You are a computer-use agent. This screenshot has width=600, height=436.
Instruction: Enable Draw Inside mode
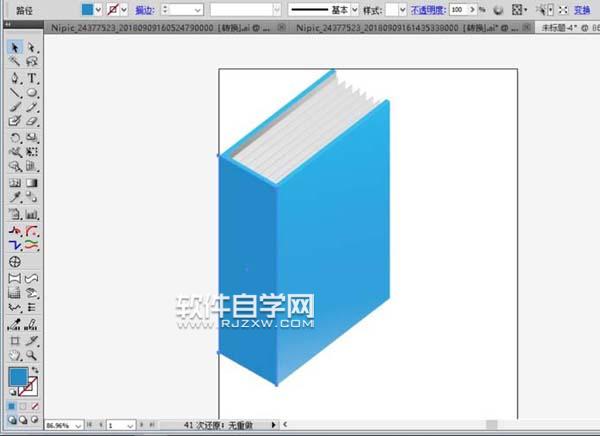tap(35, 420)
